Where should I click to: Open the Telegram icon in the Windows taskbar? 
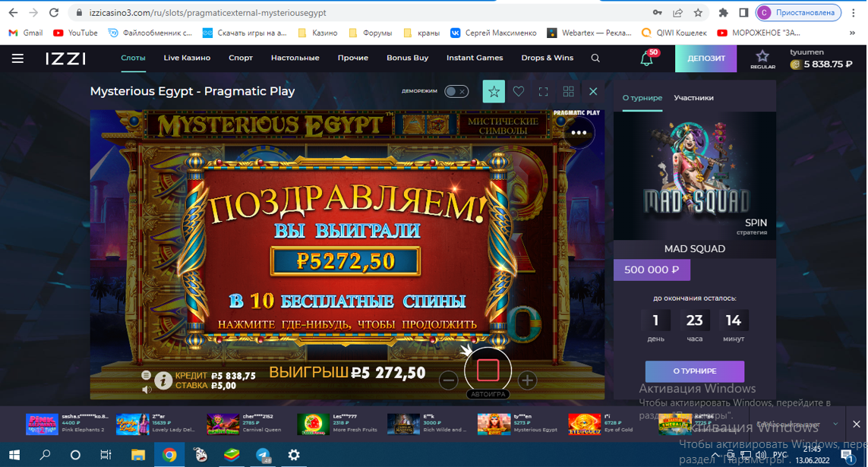pos(263,455)
